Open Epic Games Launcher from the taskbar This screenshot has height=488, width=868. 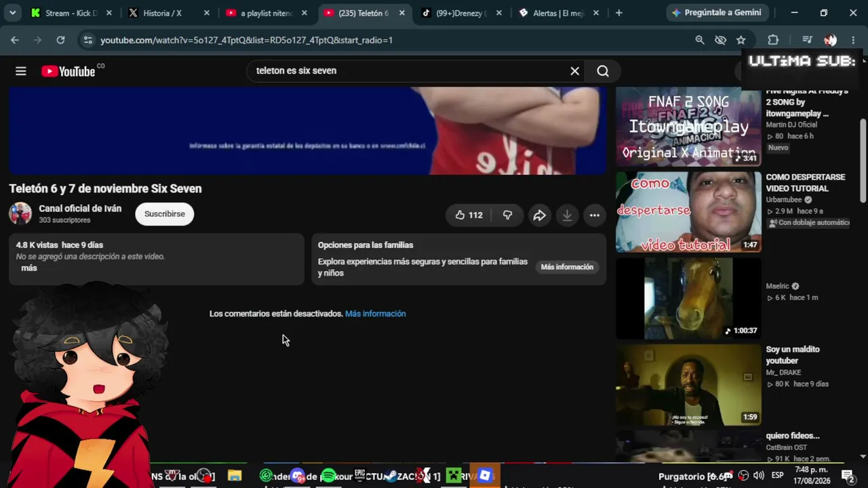359,476
